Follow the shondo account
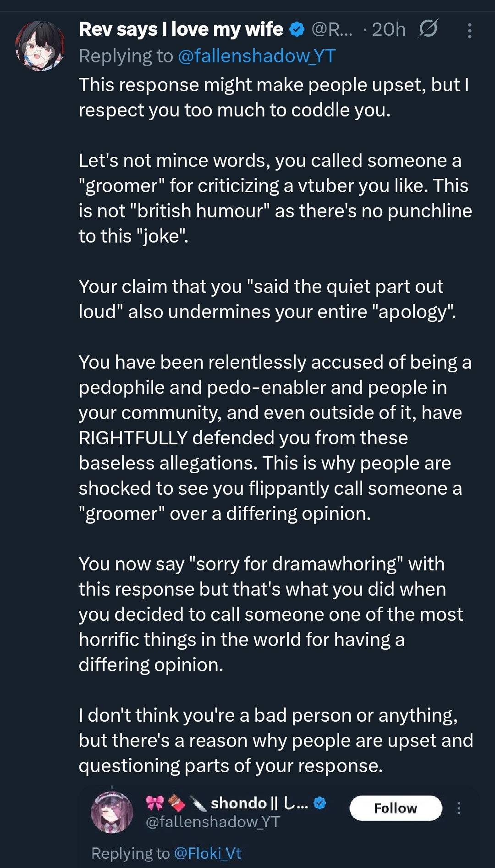Screen dimensions: 495x868 (x=396, y=808)
